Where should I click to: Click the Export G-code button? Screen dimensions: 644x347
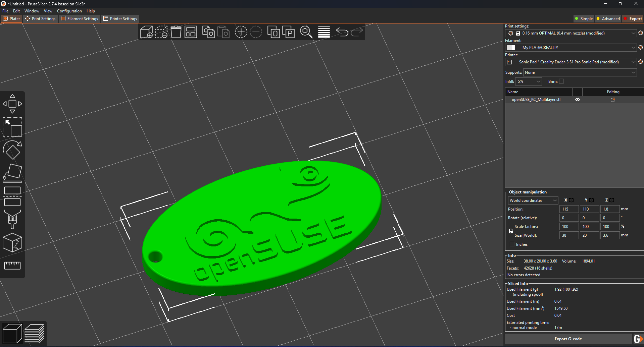point(568,339)
